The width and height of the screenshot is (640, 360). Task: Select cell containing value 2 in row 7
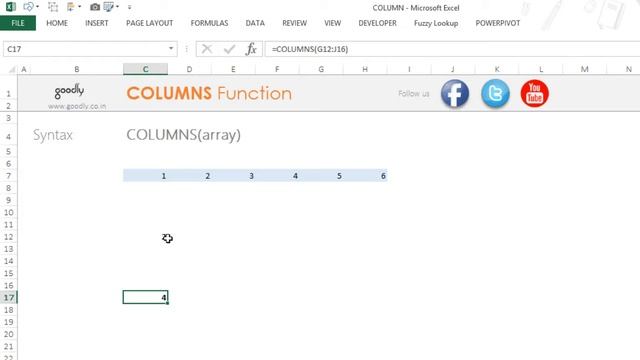[189, 176]
